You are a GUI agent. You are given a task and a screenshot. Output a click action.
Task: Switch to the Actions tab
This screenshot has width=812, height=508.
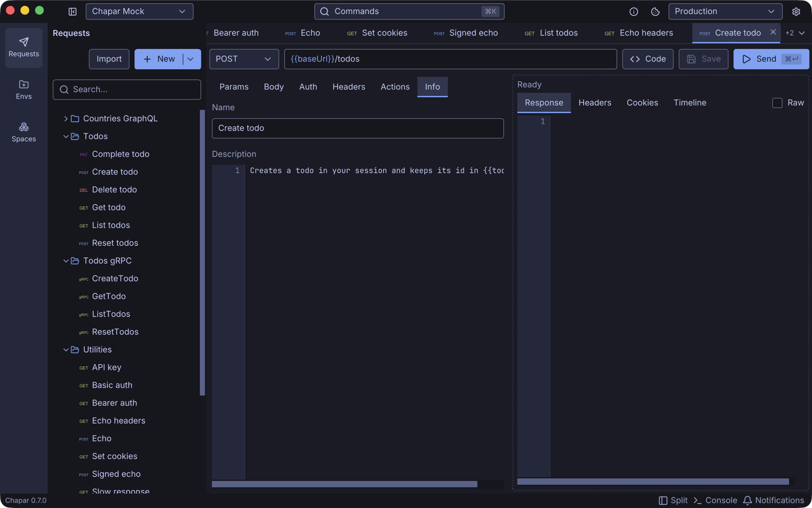tap(395, 87)
